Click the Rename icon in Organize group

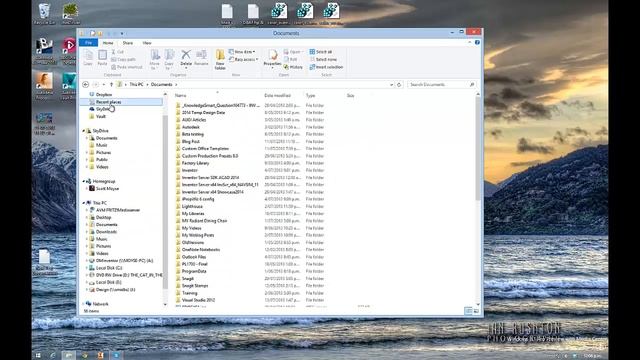pos(201,58)
